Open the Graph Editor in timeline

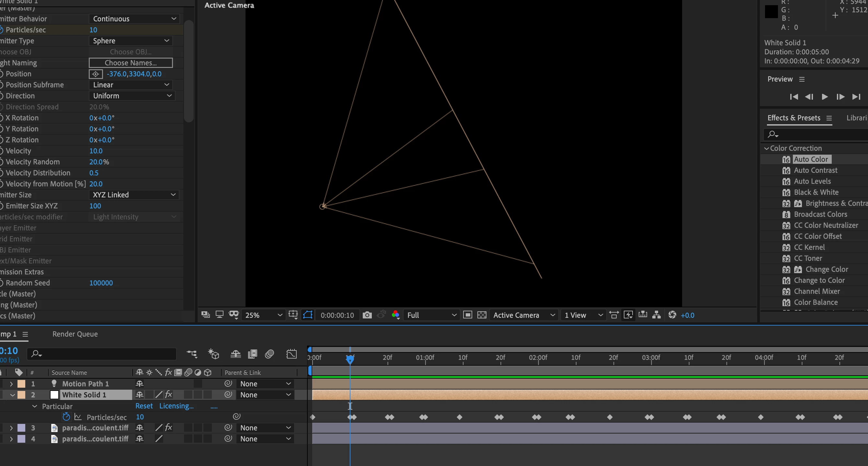(291, 354)
